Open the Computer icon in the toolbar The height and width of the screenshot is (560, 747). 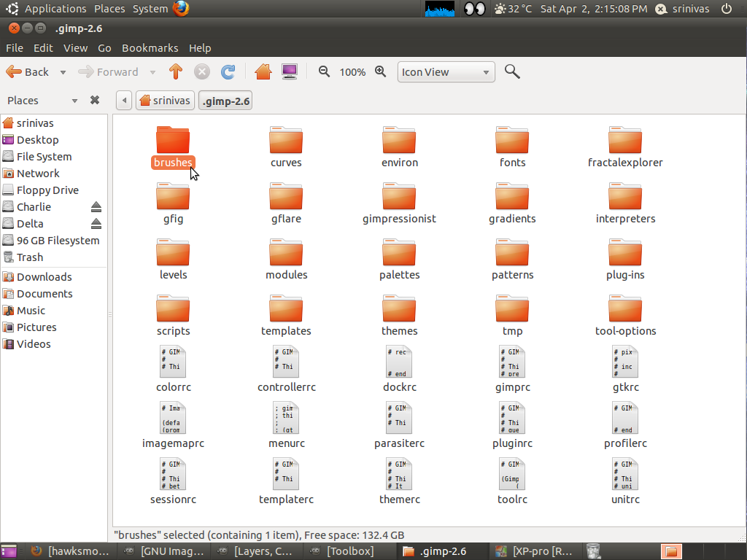(x=289, y=72)
